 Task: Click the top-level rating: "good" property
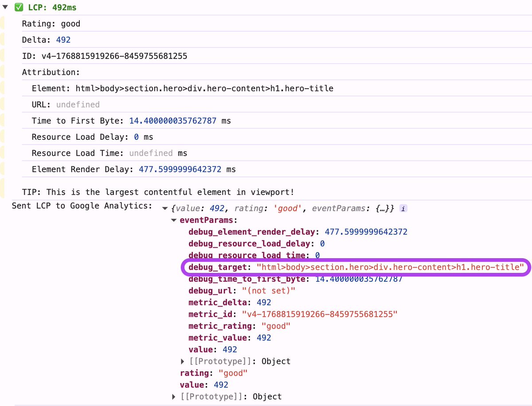[214, 373]
